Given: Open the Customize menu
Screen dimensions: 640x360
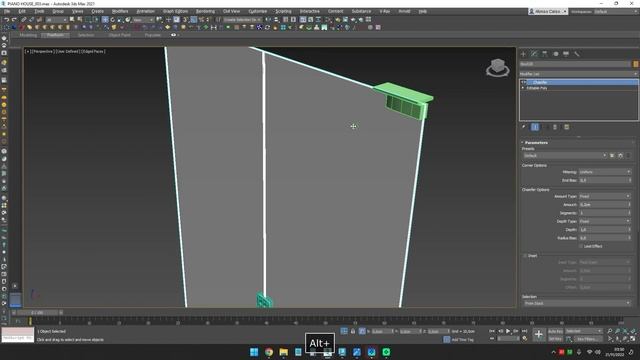Looking at the screenshot, I should click(x=258, y=11).
